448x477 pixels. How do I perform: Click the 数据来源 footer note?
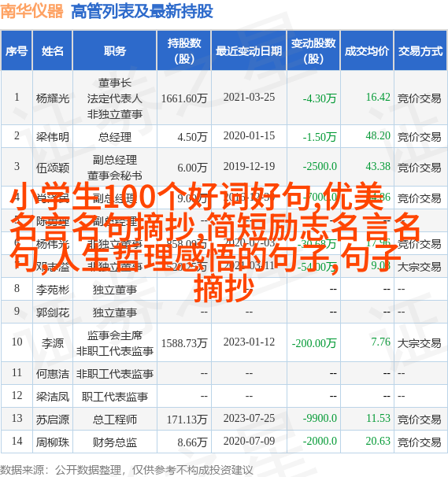pos(126,470)
